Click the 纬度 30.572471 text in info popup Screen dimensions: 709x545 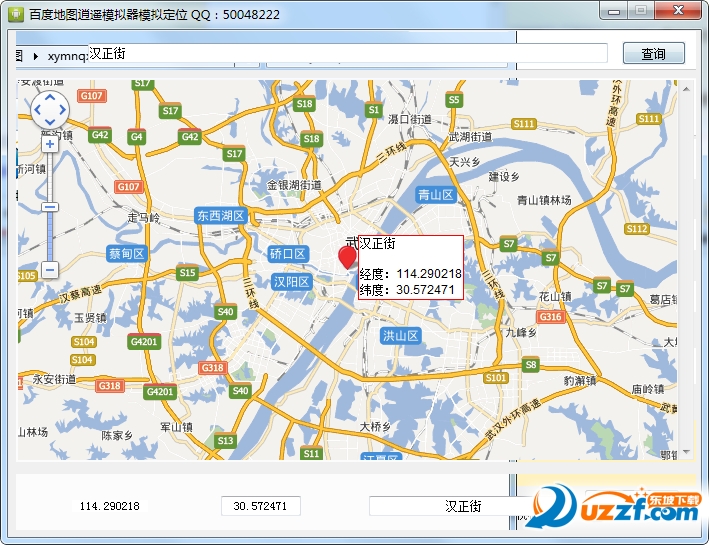(407, 289)
